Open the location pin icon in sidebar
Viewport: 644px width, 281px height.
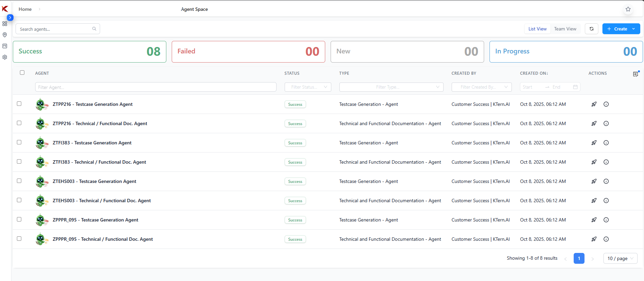5,35
